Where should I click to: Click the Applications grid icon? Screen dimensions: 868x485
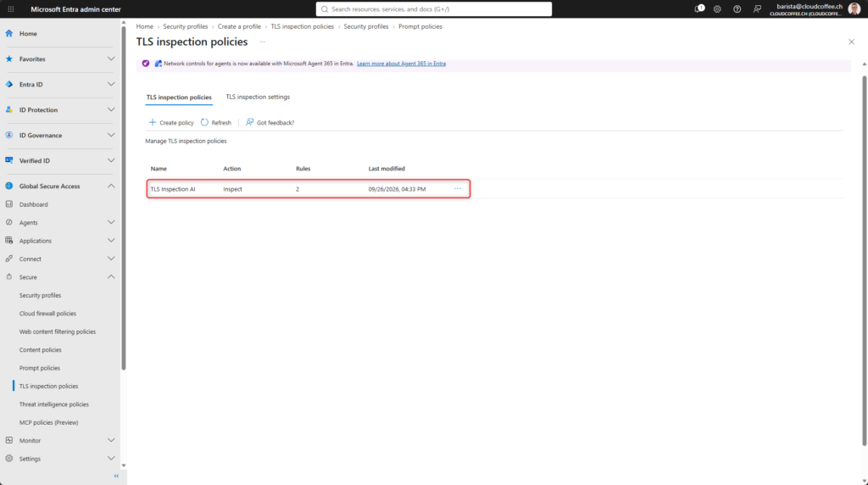tap(8, 241)
